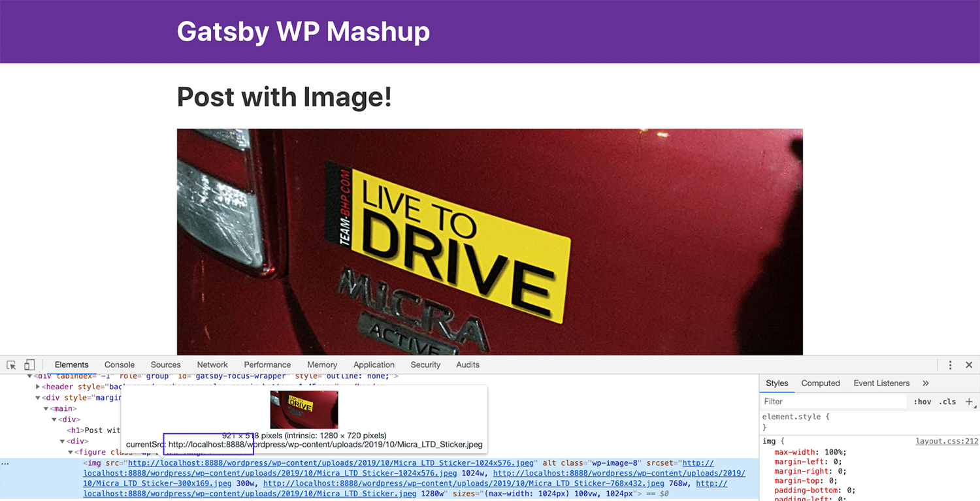Switch to the Computed tab
Screen dimensions: 980x501
tap(821, 383)
